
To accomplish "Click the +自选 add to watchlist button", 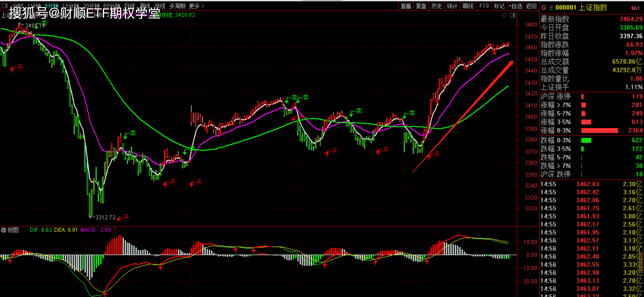I will pos(515,6).
